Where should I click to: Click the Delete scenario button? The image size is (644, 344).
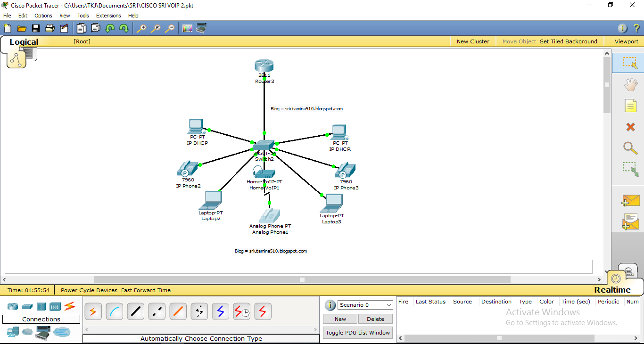pyautogui.click(x=375, y=319)
